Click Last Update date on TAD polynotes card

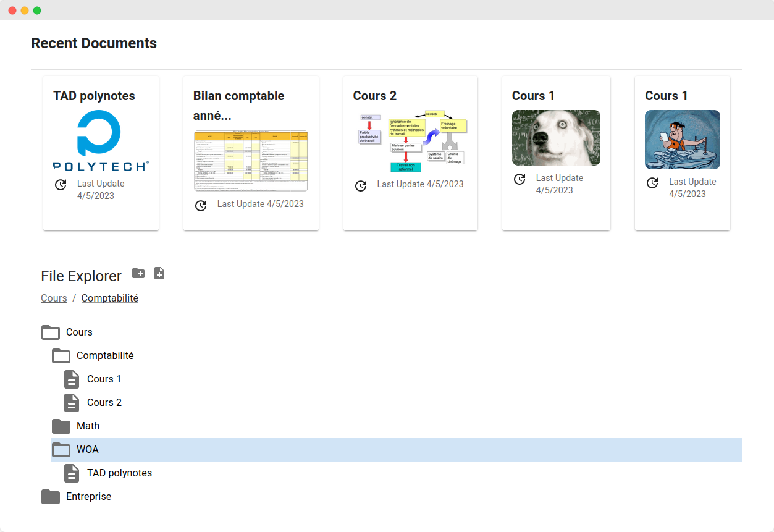(x=101, y=190)
